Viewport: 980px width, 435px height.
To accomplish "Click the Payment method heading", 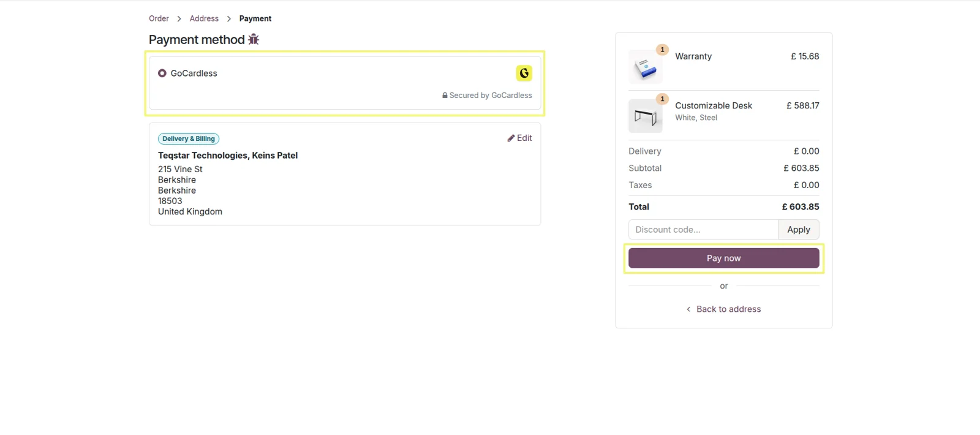I will [x=197, y=40].
